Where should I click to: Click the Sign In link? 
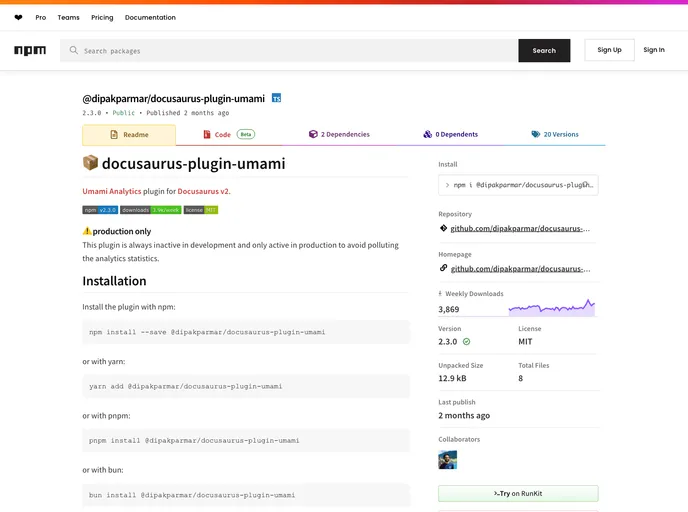(654, 50)
